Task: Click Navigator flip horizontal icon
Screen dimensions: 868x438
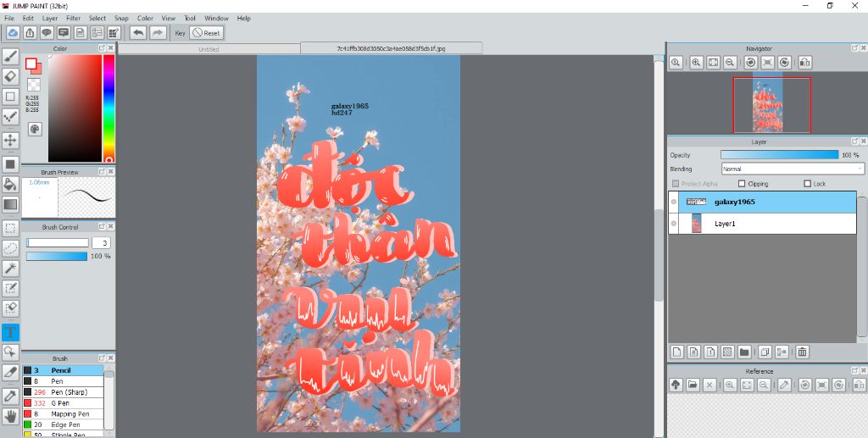Action: coord(805,63)
